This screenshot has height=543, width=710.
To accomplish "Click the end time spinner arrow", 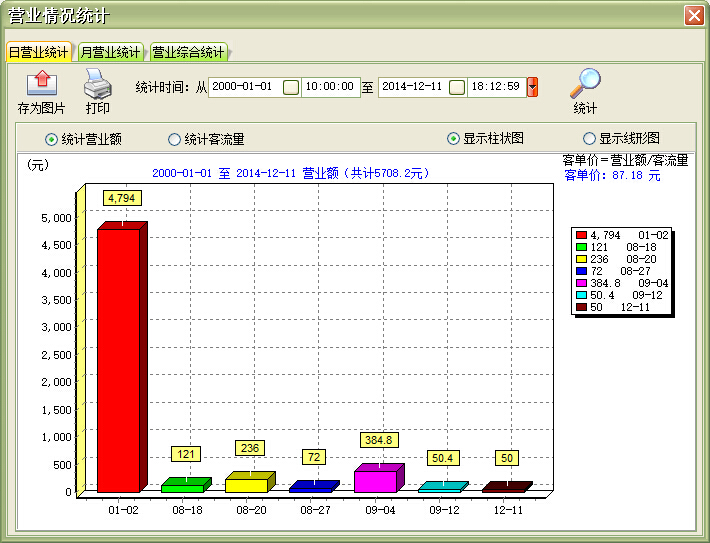I will pyautogui.click(x=532, y=87).
